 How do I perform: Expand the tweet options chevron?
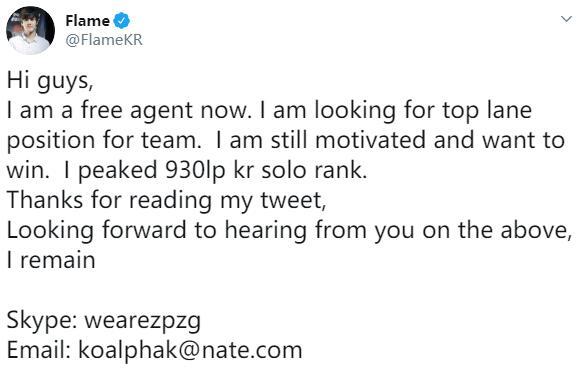566,18
